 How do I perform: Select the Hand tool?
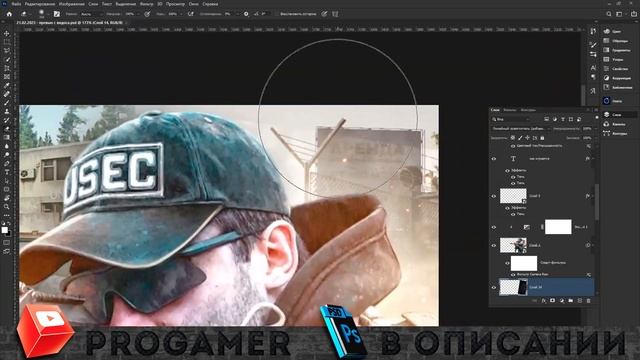[7, 198]
